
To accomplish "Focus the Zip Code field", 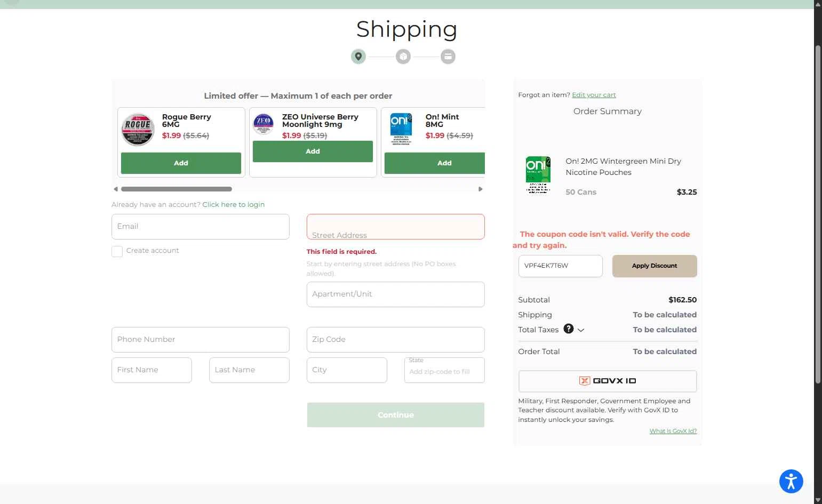I will pos(396,340).
